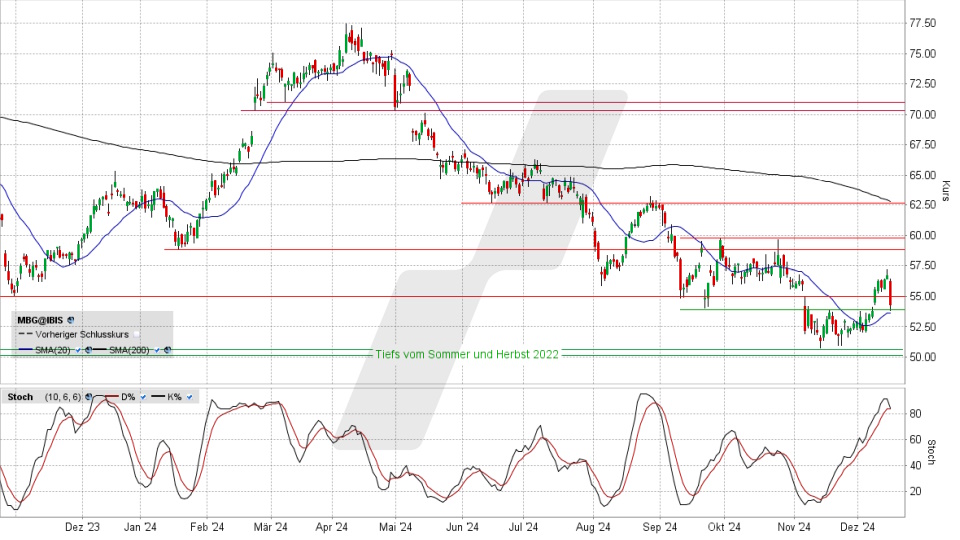Click the Stoch indicator label

[x=20, y=397]
